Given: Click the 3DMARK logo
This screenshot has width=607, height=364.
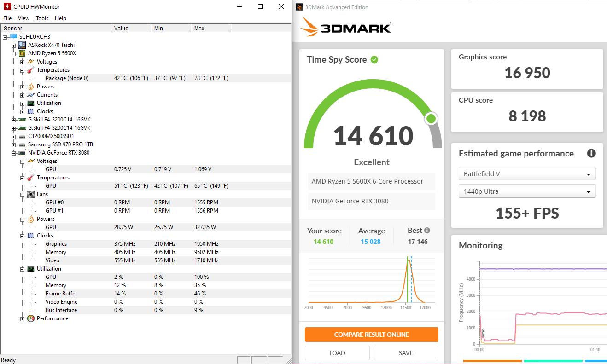Looking at the screenshot, I should pos(346,28).
